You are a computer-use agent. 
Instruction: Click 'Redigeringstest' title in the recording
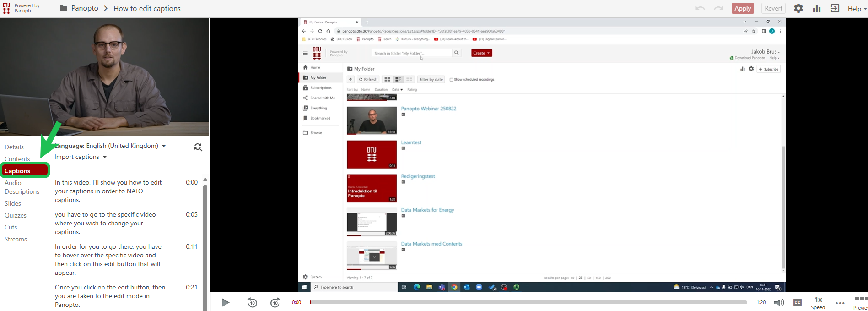pyautogui.click(x=418, y=176)
